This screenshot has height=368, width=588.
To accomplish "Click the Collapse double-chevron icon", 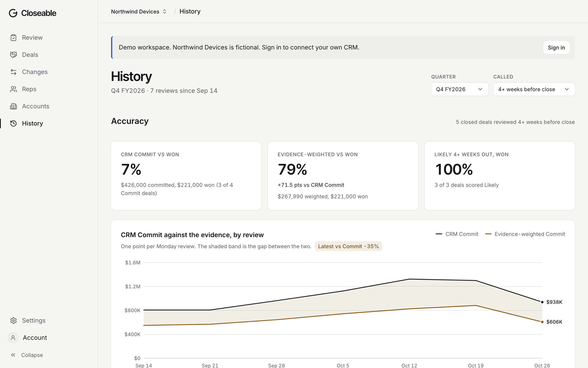I will pyautogui.click(x=13, y=355).
